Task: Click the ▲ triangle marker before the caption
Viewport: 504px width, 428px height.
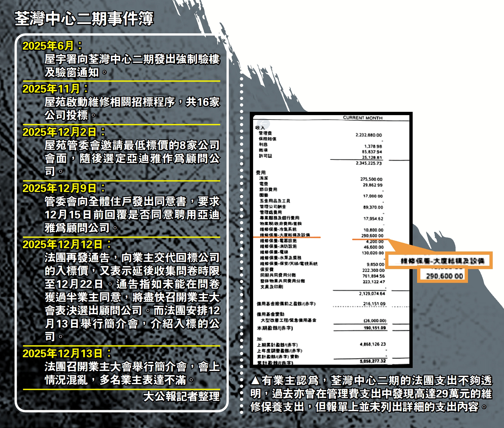Action: point(255,381)
